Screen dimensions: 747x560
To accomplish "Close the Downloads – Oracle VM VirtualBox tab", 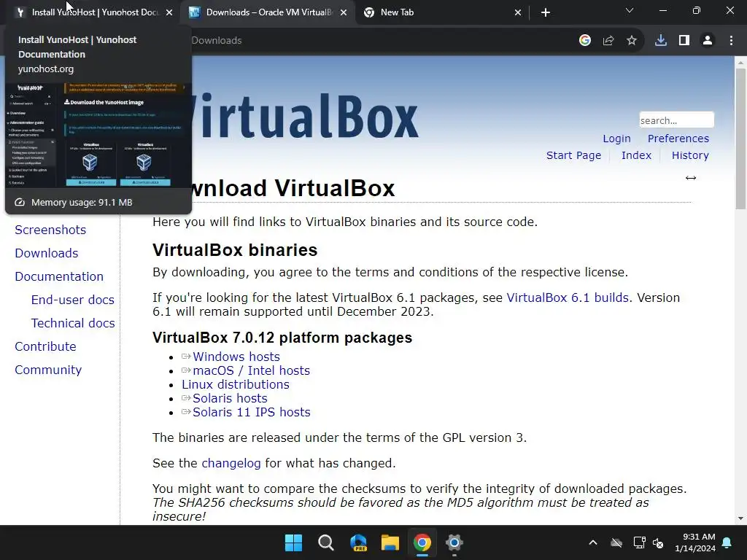I will [344, 12].
